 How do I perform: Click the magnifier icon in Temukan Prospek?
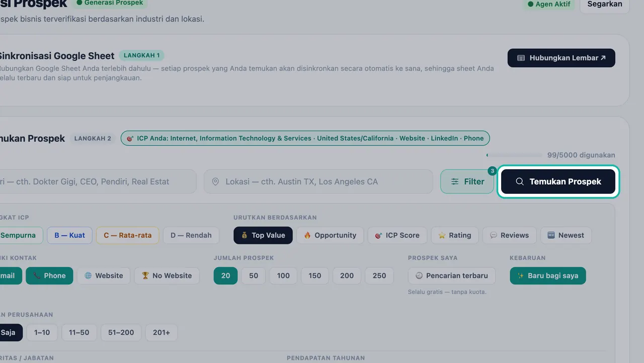pyautogui.click(x=520, y=182)
